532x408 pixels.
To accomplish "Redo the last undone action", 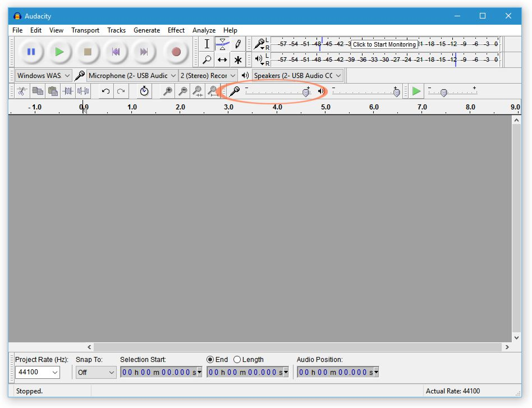I will point(121,91).
